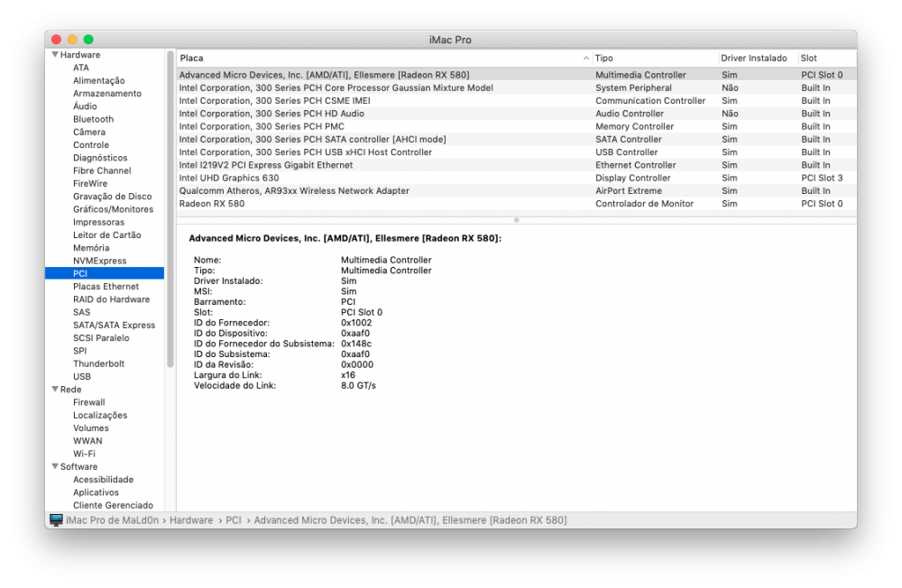Select PCH SATA controller AHCI row

[x=517, y=139]
